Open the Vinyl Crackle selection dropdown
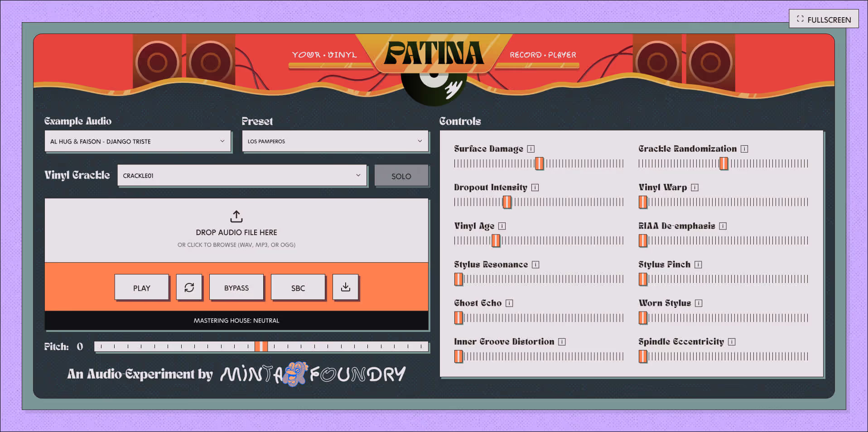868x432 pixels. tap(242, 176)
